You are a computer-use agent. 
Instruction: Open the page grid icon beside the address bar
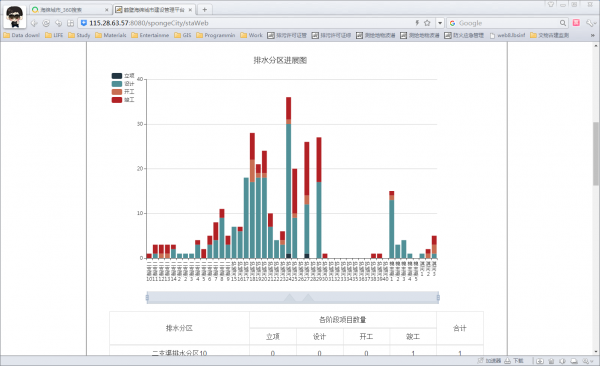70,23
